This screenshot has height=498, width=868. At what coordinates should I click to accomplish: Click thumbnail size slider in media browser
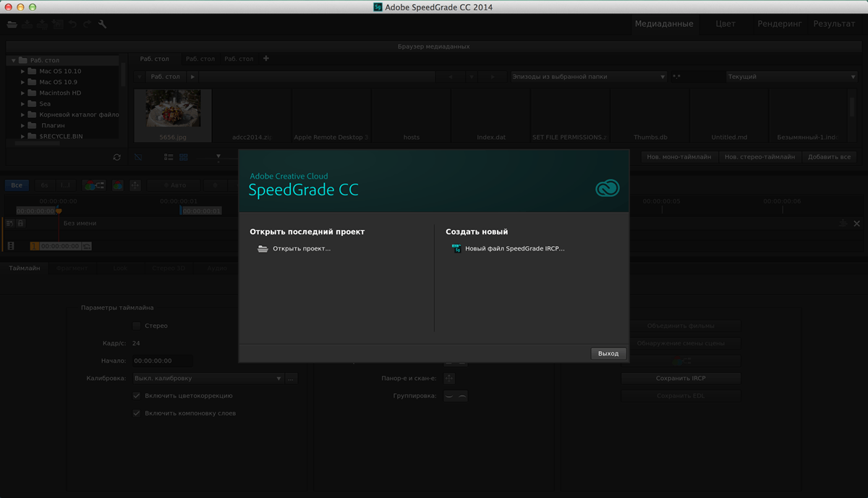pyautogui.click(x=218, y=156)
